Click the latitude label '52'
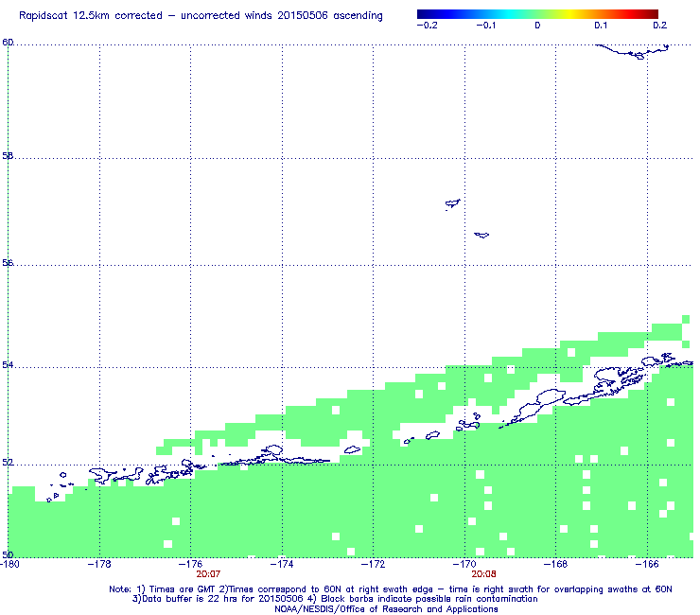The image size is (700, 615). [x=8, y=463]
